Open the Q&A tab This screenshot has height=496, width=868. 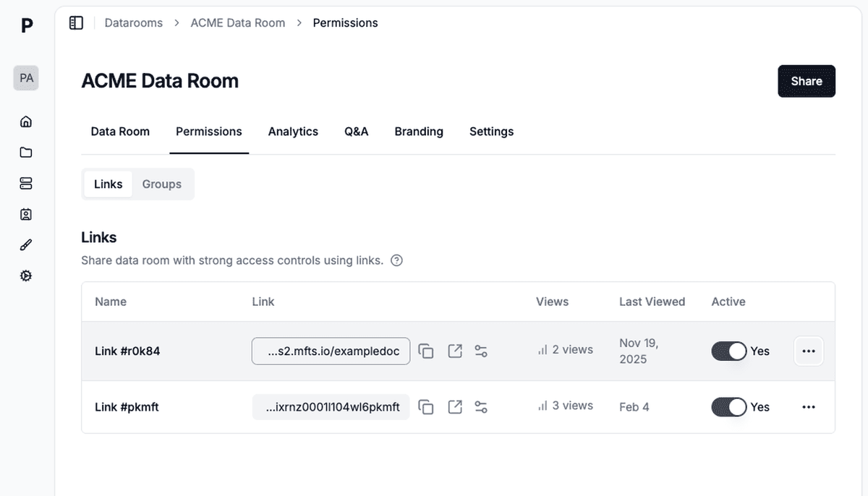click(356, 132)
